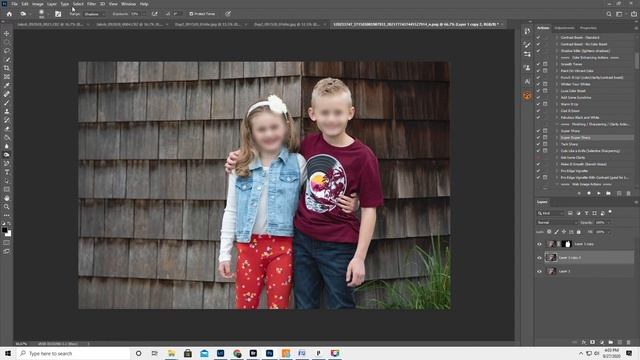
Task: Delete layer using Layers panel trash icon
Action: (629, 342)
